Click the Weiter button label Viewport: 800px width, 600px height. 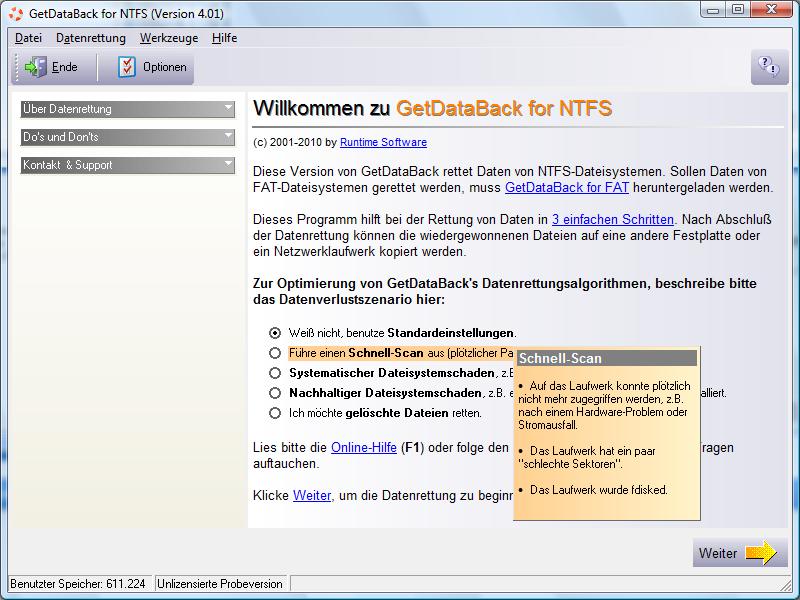pyautogui.click(x=718, y=553)
